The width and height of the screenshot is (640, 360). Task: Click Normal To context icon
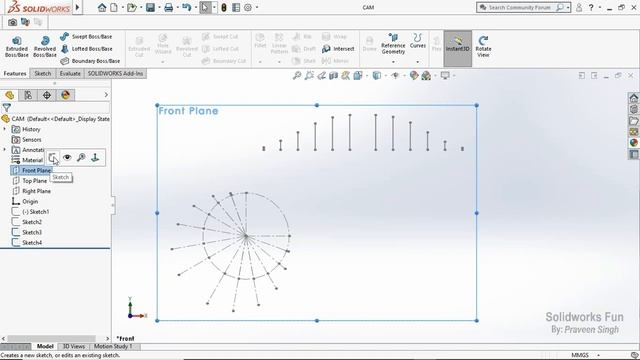click(x=95, y=158)
